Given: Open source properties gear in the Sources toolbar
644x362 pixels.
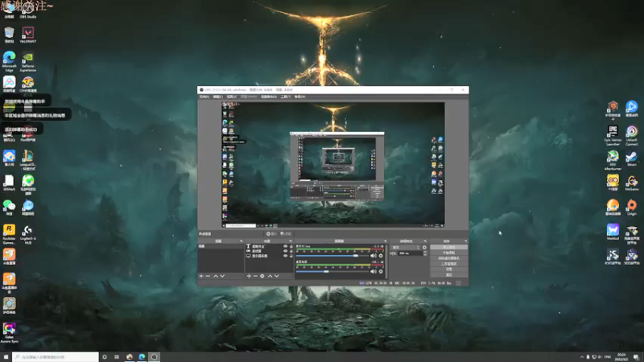Looking at the screenshot, I should (x=262, y=276).
